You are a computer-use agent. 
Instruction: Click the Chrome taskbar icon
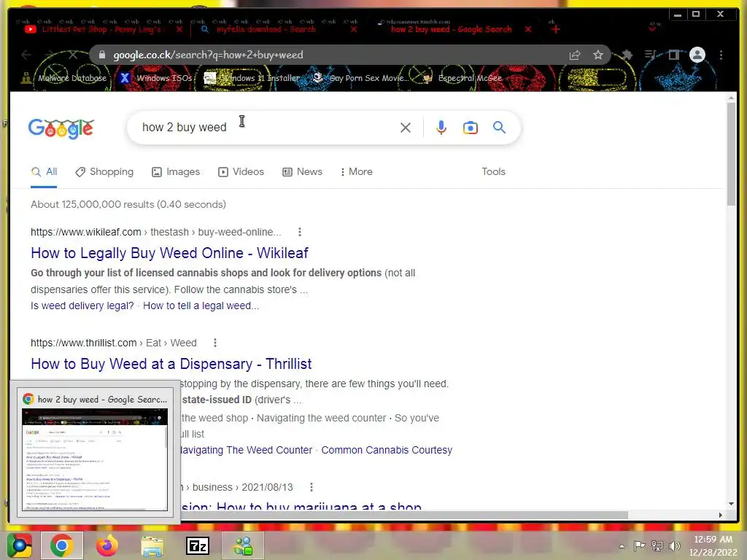click(62, 545)
